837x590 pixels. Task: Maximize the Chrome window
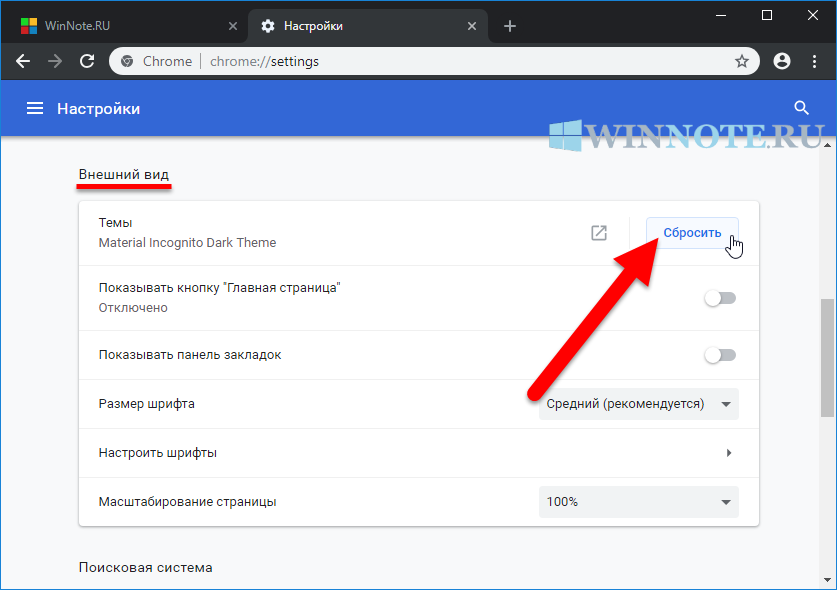point(767,15)
